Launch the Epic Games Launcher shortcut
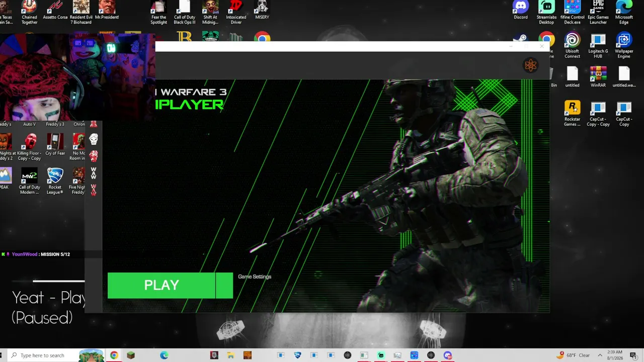 (x=598, y=12)
